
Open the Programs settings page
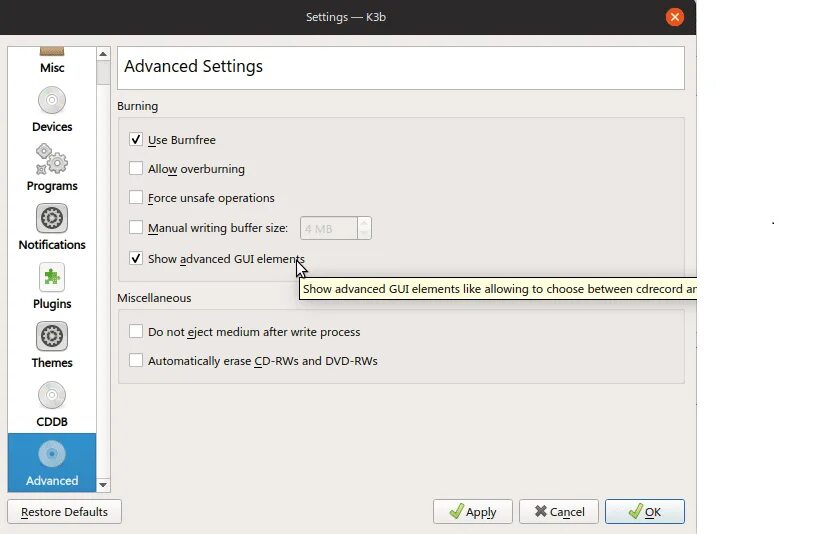pos(52,169)
